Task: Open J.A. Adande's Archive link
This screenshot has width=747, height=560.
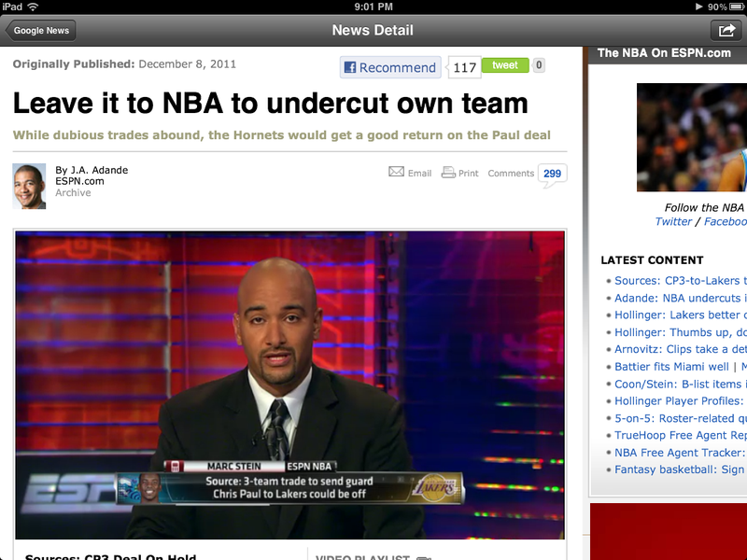Action: pyautogui.click(x=73, y=193)
